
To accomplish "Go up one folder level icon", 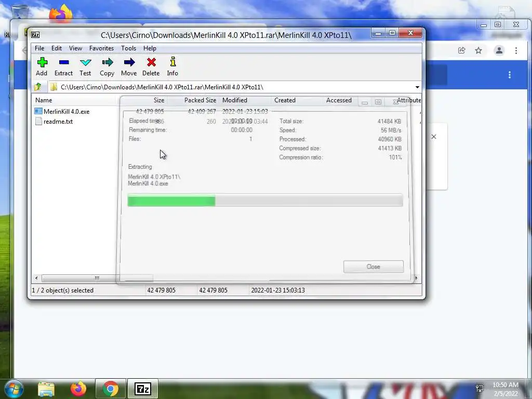I will point(37,87).
